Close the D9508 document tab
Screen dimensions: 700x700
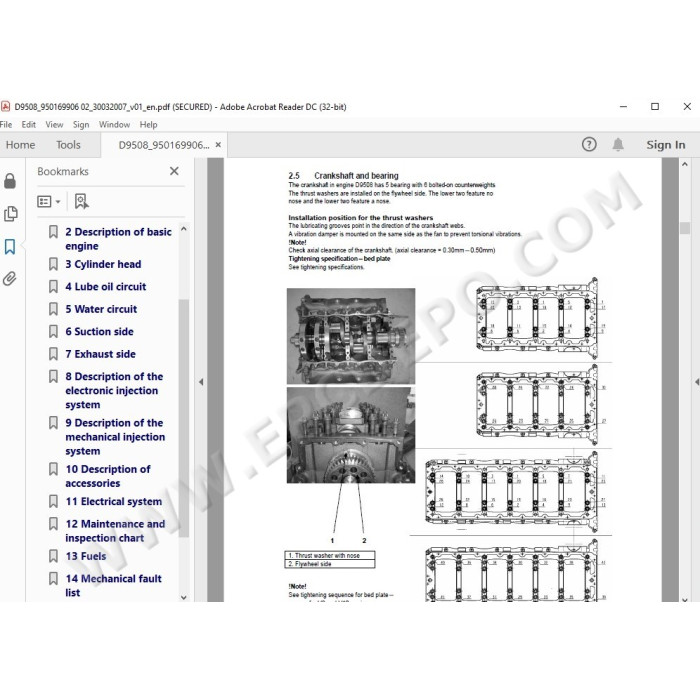click(x=218, y=145)
